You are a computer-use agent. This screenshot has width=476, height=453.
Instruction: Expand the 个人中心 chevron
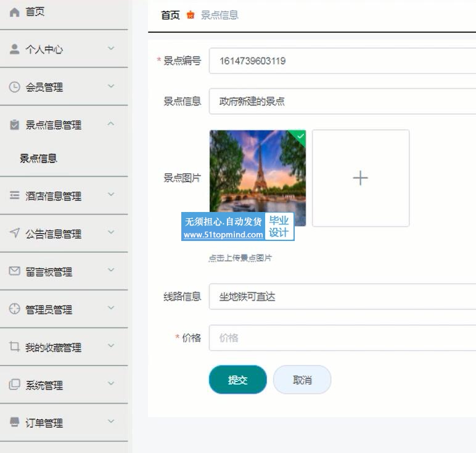click(x=111, y=48)
